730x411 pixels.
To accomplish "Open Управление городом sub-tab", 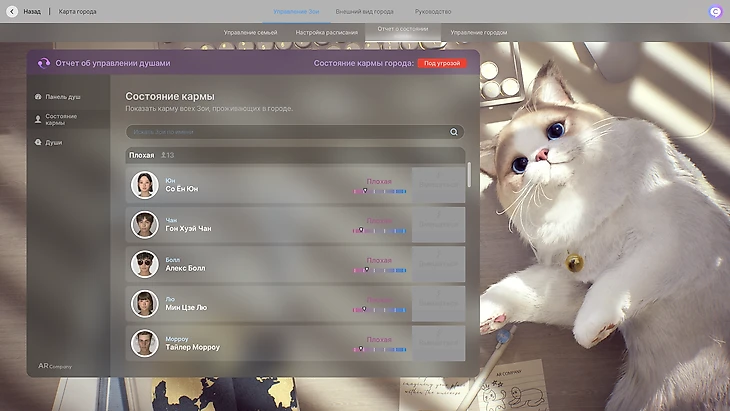I will pos(478,32).
